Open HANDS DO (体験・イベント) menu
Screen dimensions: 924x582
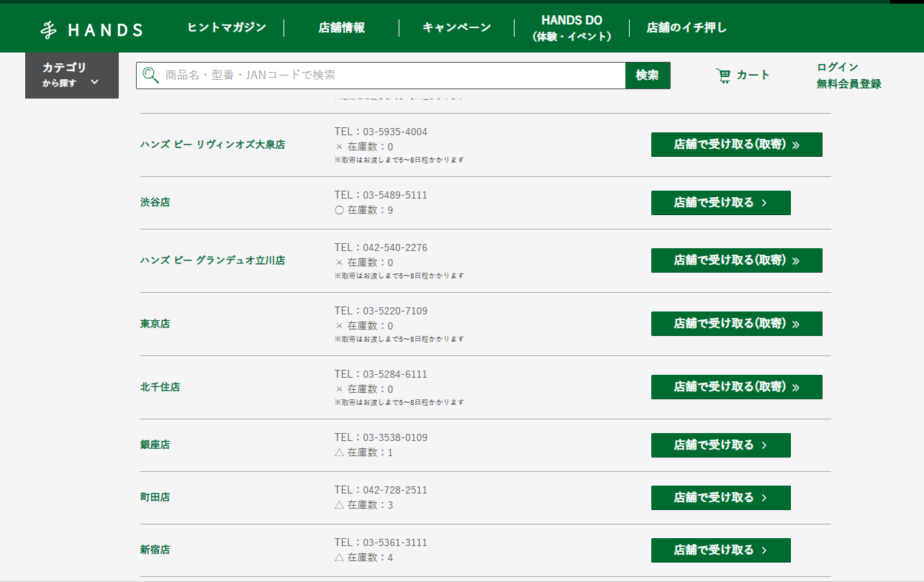572,28
